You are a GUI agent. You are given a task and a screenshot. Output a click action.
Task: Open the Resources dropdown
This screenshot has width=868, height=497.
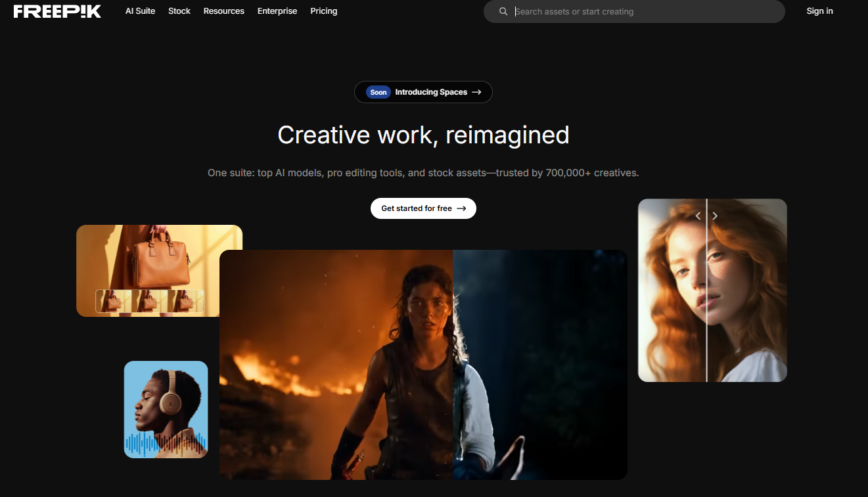(x=223, y=11)
